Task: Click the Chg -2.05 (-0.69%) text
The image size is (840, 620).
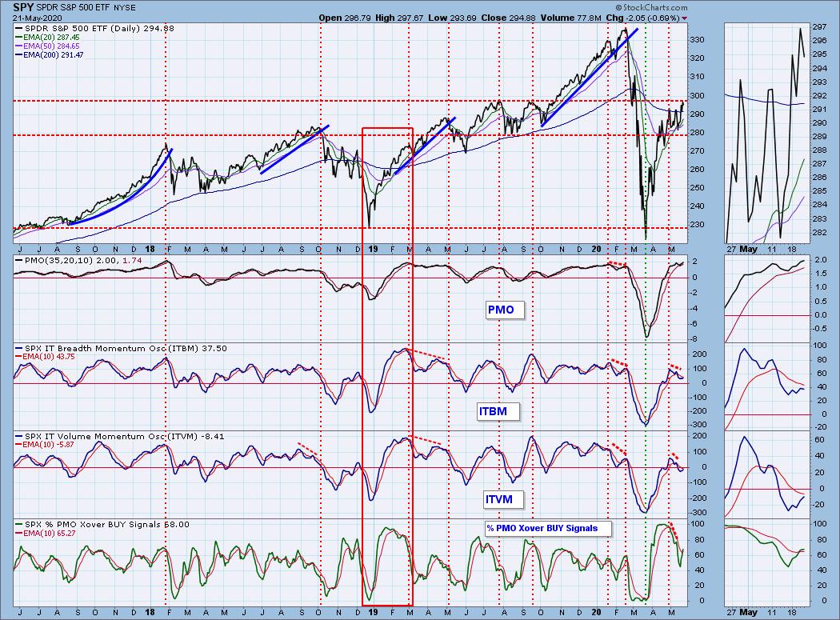Action: pyautogui.click(x=642, y=18)
